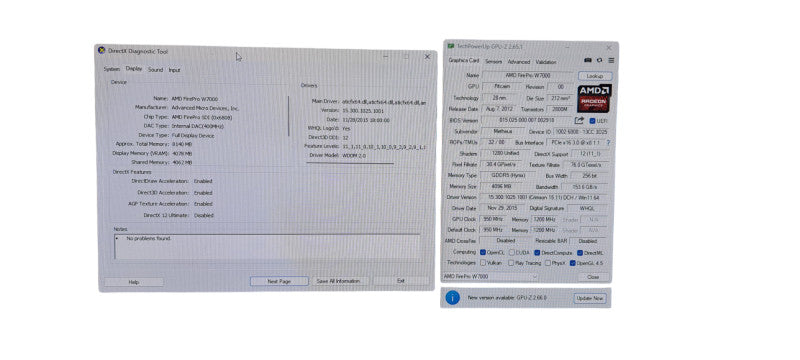Viewport: 800px width, 360px height.
Task: Open the Sound tab in DirectX Diagnostic Tool
Action: point(155,69)
